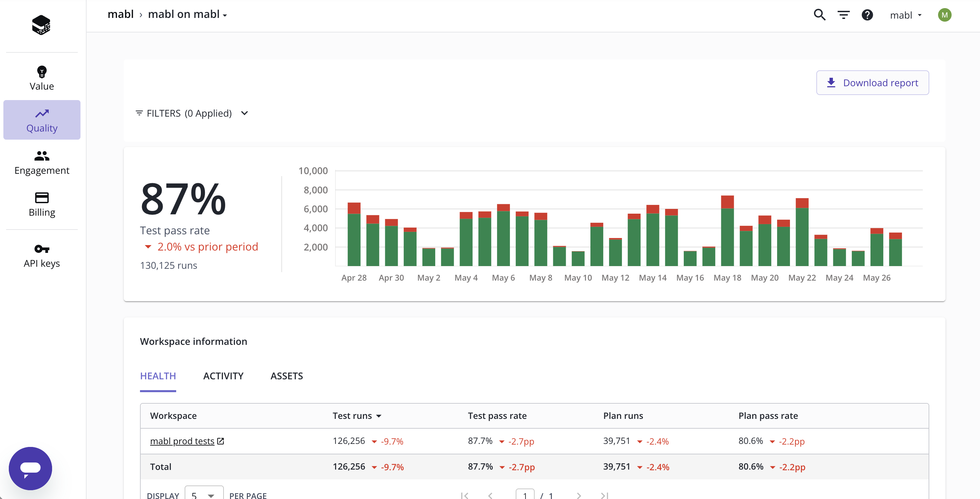Open the Engagement section
This screenshot has width=980, height=499.
click(x=42, y=162)
